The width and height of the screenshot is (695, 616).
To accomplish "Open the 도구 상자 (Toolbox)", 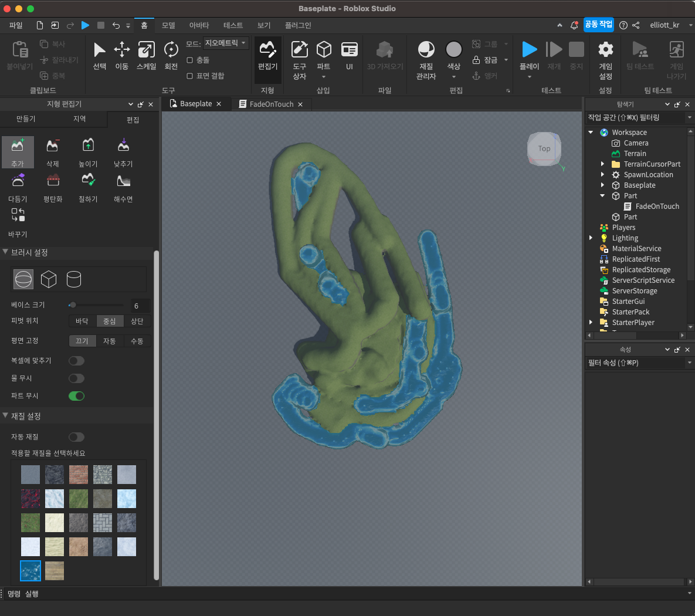I will click(300, 60).
